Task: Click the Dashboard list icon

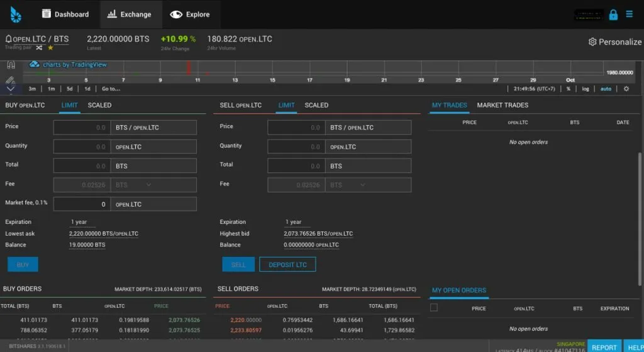Action: click(47, 14)
